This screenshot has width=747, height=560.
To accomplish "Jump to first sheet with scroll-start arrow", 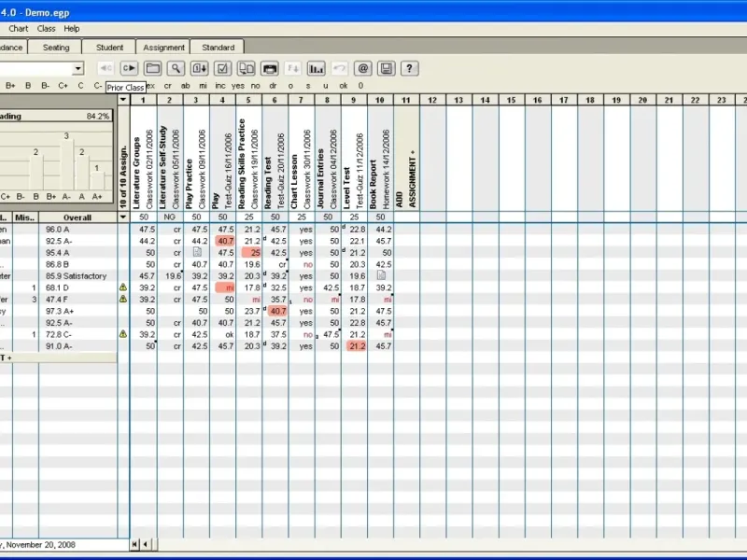I will pyautogui.click(x=135, y=544).
